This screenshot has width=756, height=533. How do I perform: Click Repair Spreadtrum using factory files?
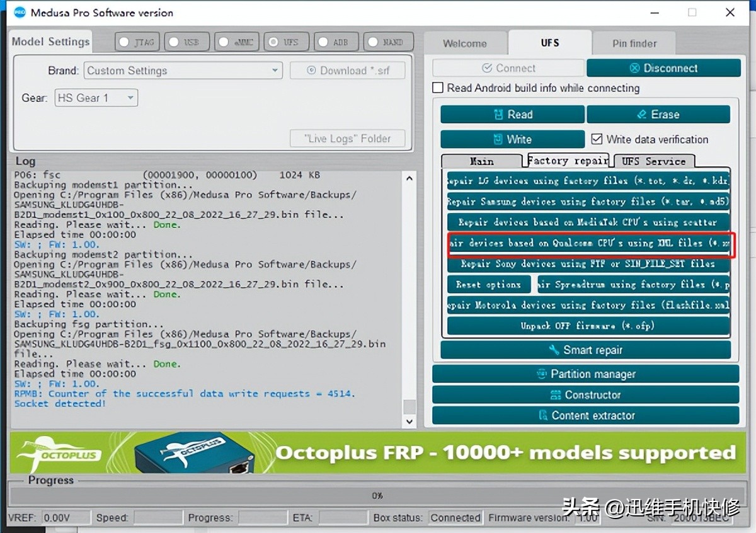(x=634, y=285)
